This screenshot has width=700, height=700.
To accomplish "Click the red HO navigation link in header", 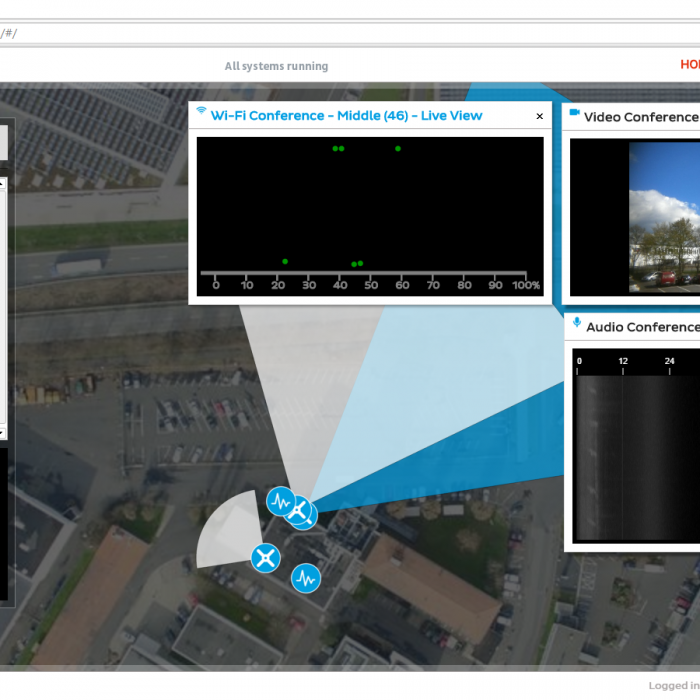I will [690, 65].
